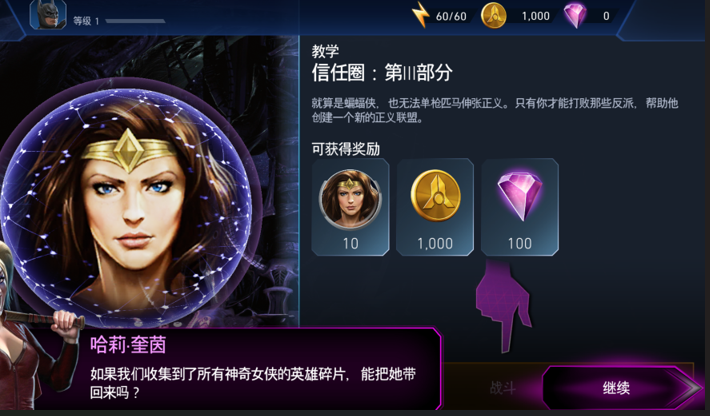710x416 pixels.
Task: Tap the 60/60 energy counter
Action: (451, 16)
